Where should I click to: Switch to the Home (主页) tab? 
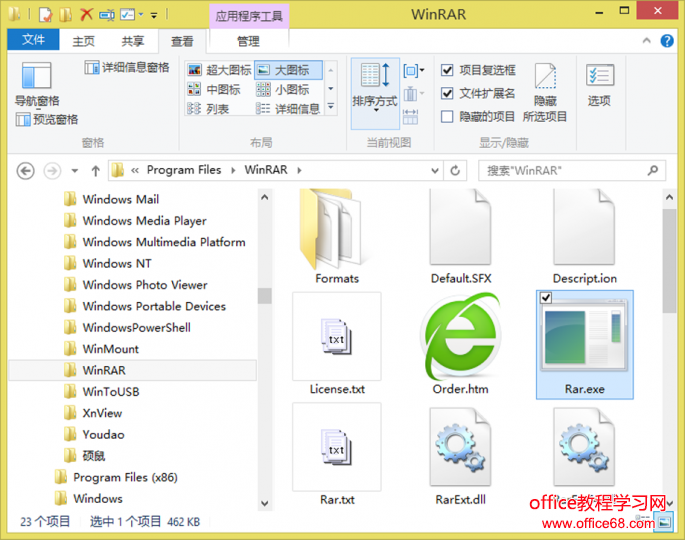tap(83, 42)
